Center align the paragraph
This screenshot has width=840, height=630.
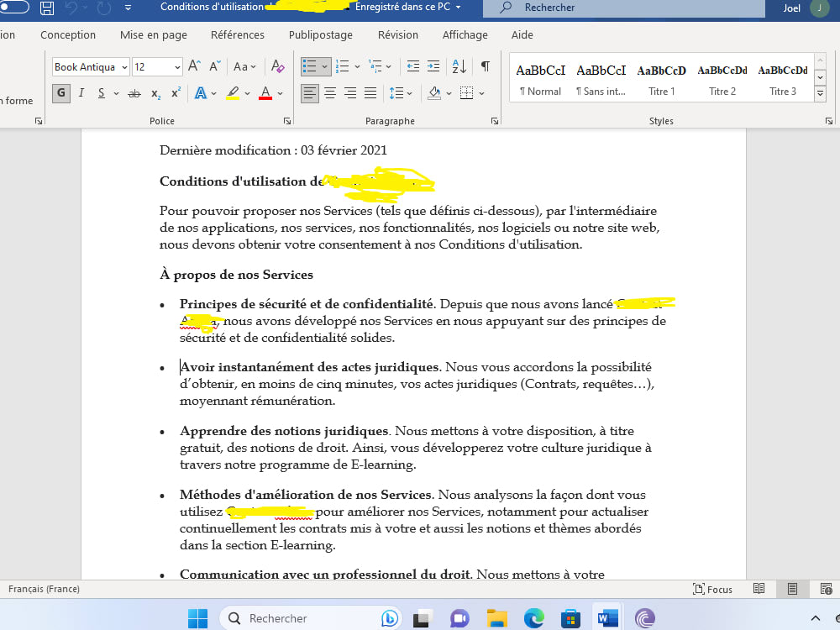click(330, 93)
